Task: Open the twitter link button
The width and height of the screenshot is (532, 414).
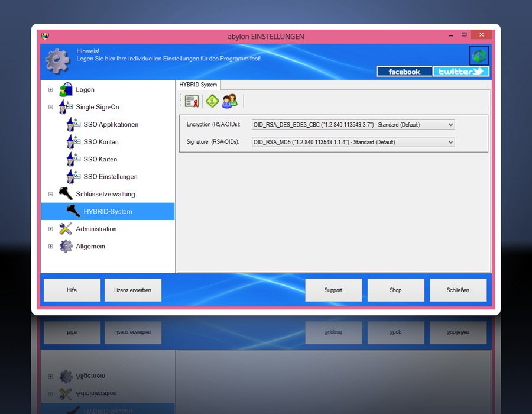Action: 461,72
